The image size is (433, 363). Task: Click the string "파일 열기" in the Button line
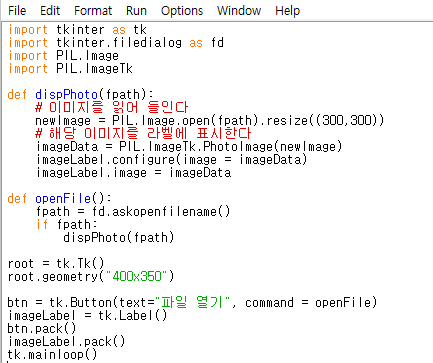(193, 303)
